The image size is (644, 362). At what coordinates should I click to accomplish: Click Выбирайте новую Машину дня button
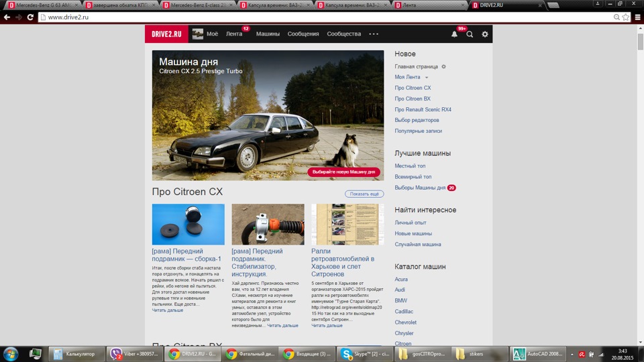[x=343, y=172]
